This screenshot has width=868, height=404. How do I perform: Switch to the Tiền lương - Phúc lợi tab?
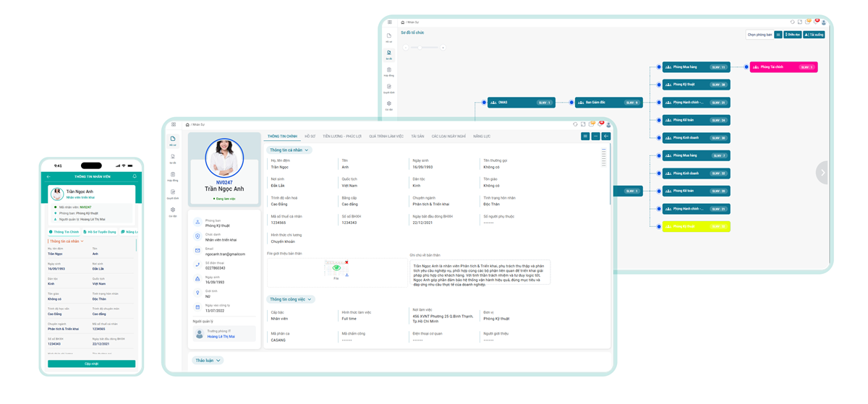point(342,136)
